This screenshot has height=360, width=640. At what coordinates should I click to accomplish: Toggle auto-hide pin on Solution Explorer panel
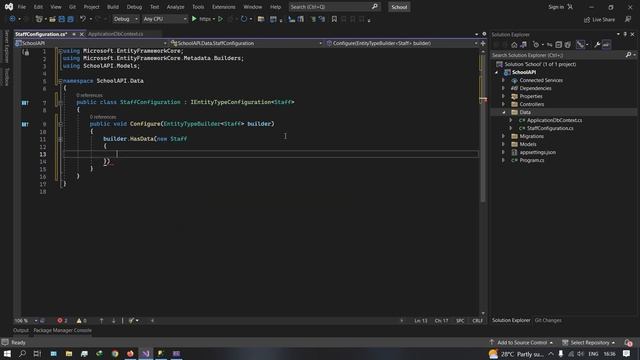625,34
